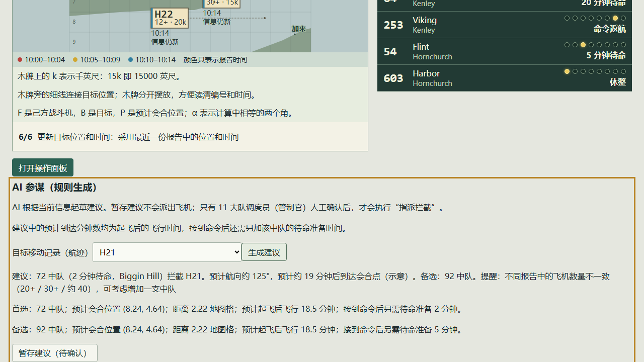Image resolution: width=644 pixels, height=362 pixels.
Task: Click the "命令返航" status text
Action: [x=610, y=29]
